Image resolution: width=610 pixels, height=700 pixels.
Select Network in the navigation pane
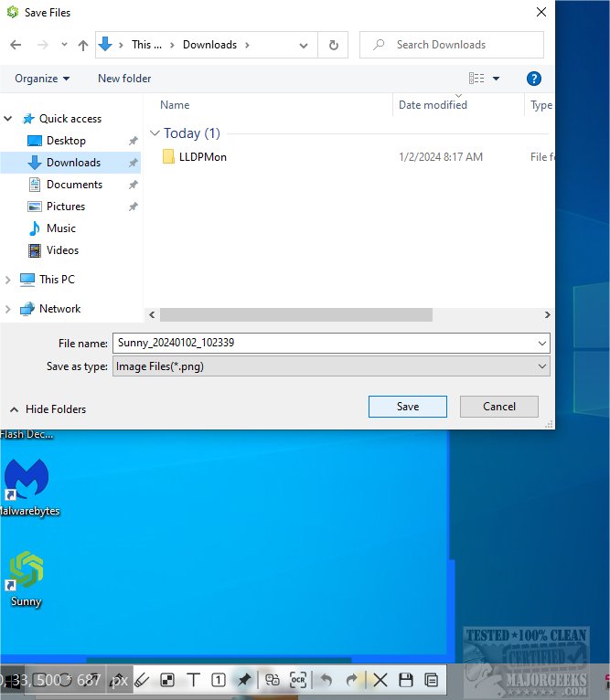click(x=59, y=309)
